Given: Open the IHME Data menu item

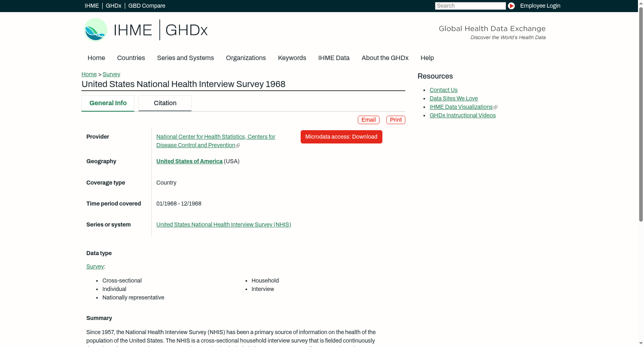Looking at the screenshot, I should (x=334, y=58).
